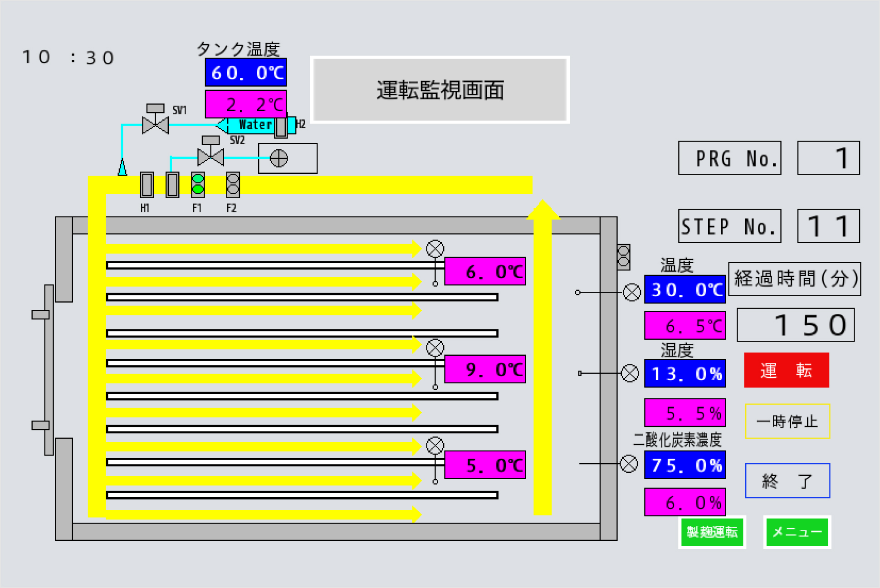Click the pump symbol in the box
This screenshot has height=588, width=880.
tap(279, 158)
